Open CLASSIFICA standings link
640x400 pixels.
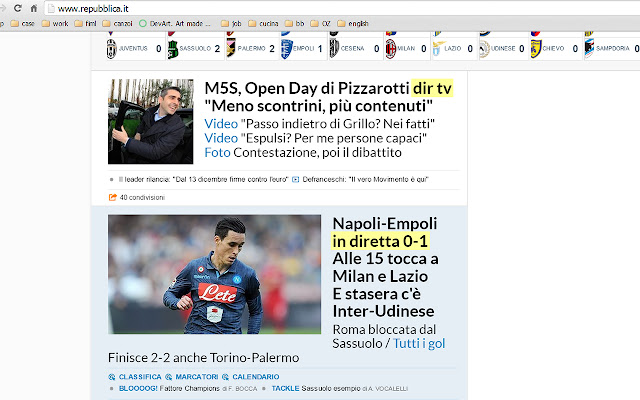(140, 377)
